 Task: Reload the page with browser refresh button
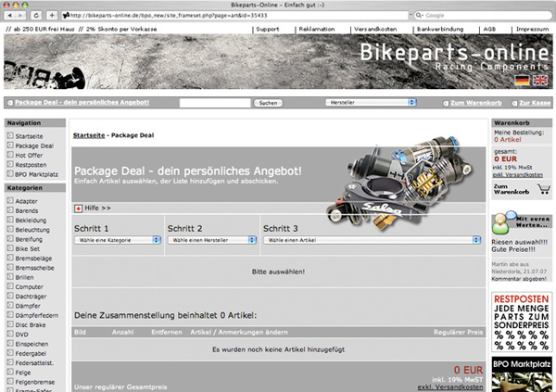coord(36,15)
